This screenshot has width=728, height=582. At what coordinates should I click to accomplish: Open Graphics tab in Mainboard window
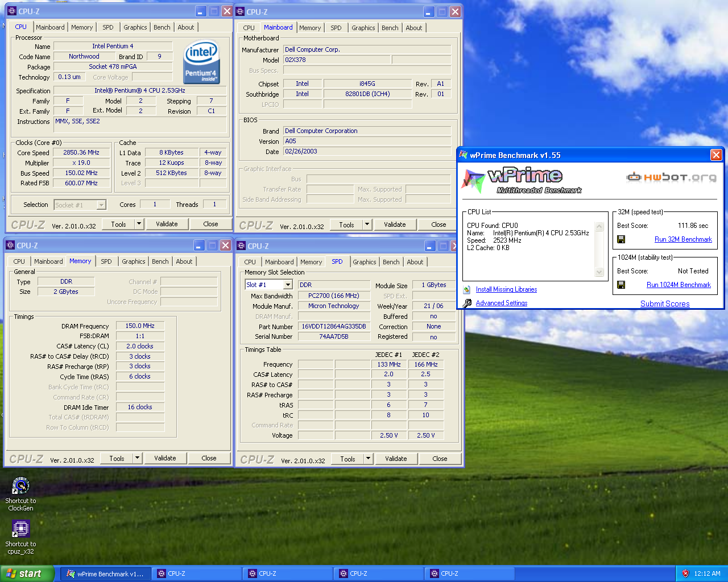363,28
